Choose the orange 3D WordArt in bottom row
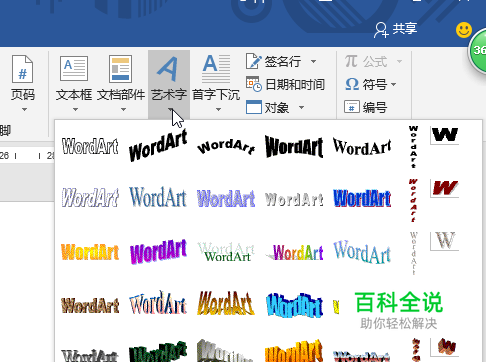The width and height of the screenshot is (486, 362). click(x=294, y=351)
